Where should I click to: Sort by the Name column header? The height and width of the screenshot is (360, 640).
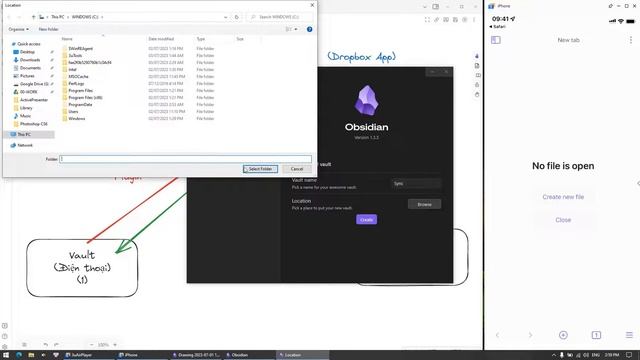click(67, 39)
